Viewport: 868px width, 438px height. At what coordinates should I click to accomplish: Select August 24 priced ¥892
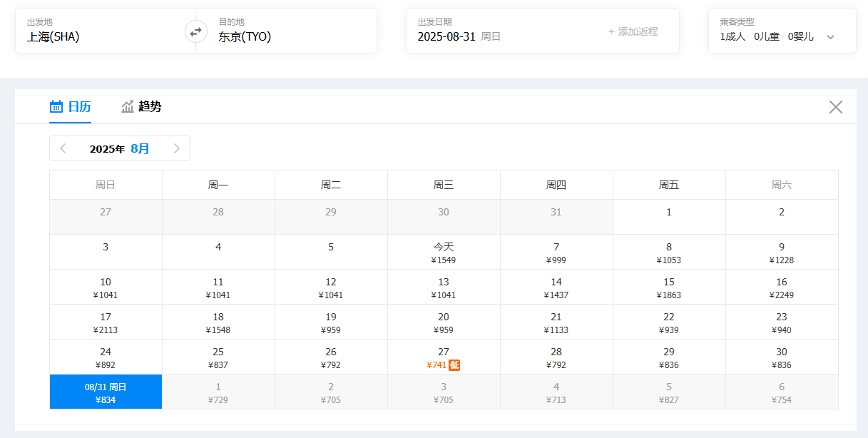106,357
